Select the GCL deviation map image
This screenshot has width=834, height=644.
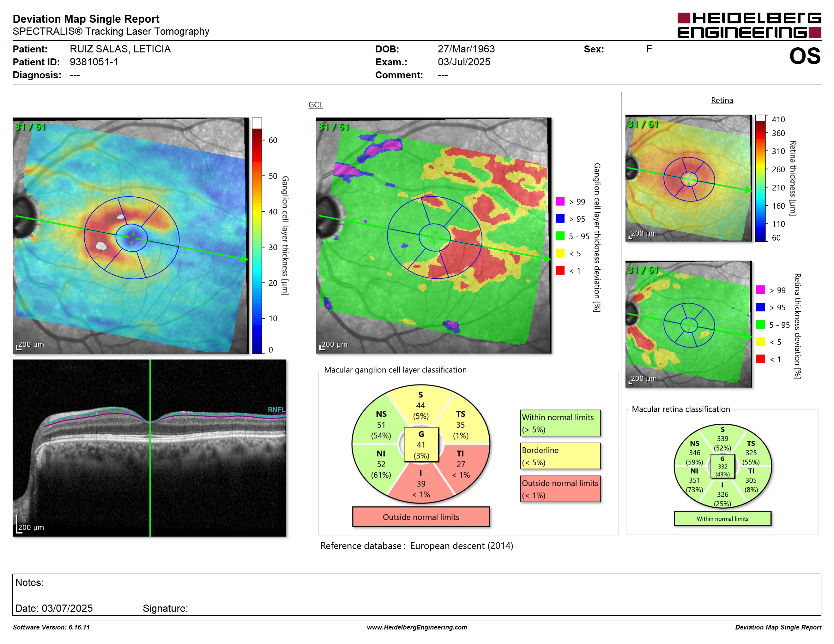[433, 236]
